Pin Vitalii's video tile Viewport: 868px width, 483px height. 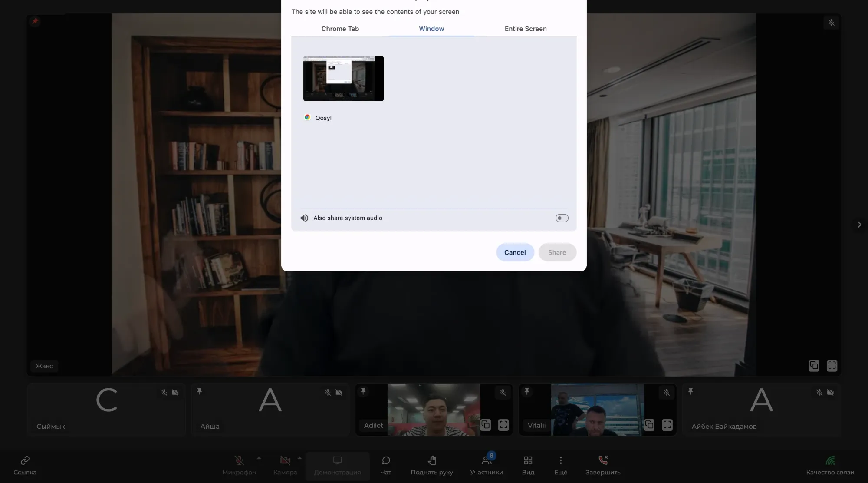526,391
